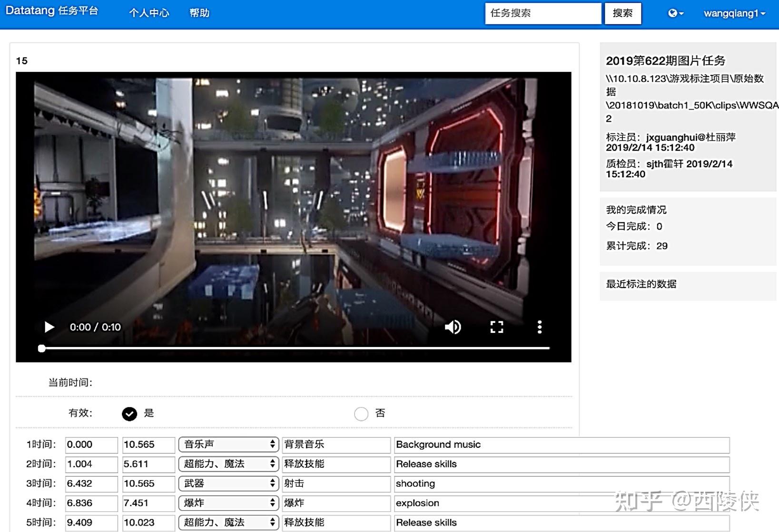
Task: Click the 最近标注的数据 panel heading
Action: point(641,284)
